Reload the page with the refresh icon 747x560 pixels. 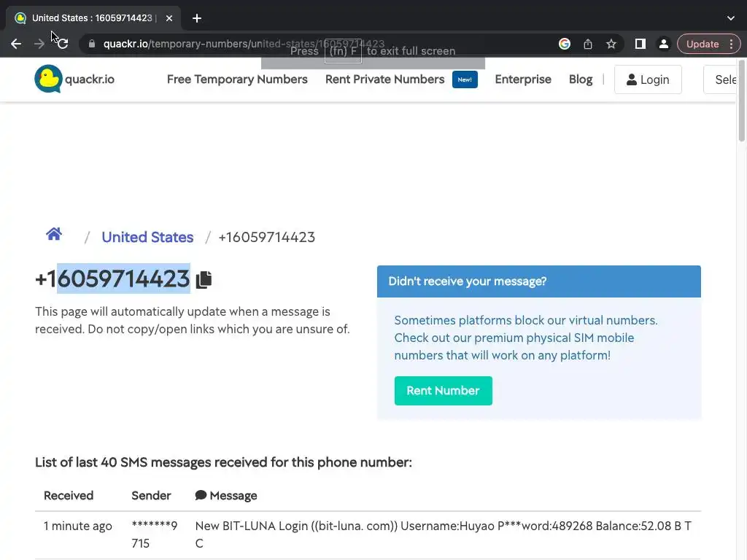pos(63,44)
